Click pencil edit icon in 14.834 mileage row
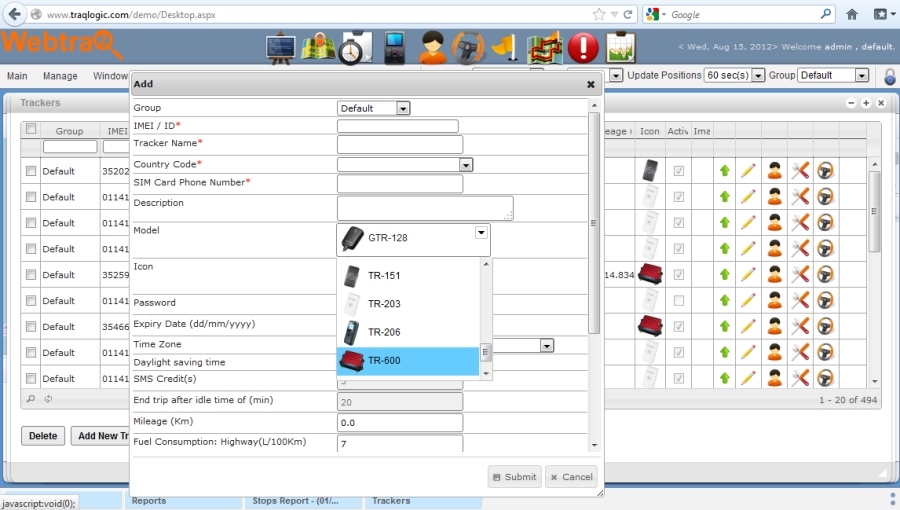This screenshot has height=510, width=900. click(x=748, y=274)
